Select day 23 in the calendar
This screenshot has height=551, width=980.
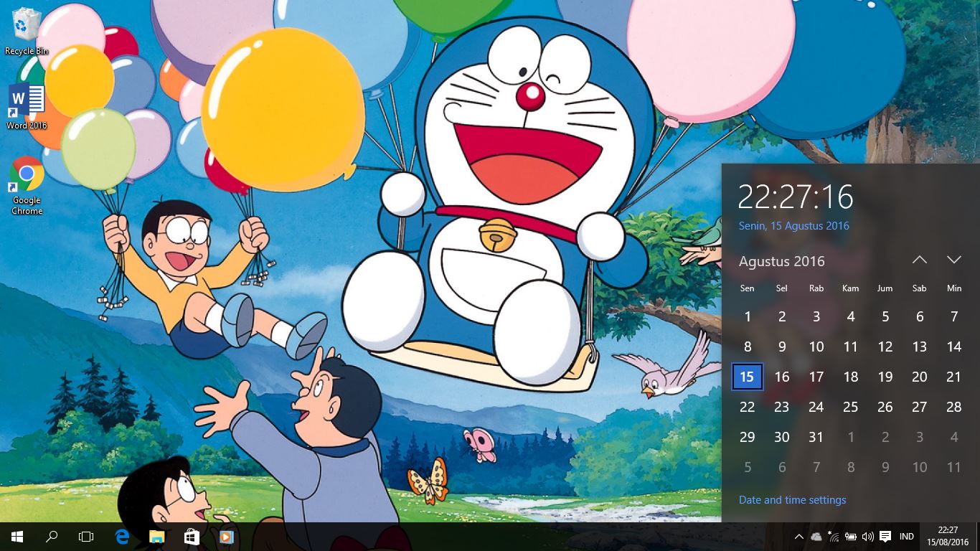(782, 407)
